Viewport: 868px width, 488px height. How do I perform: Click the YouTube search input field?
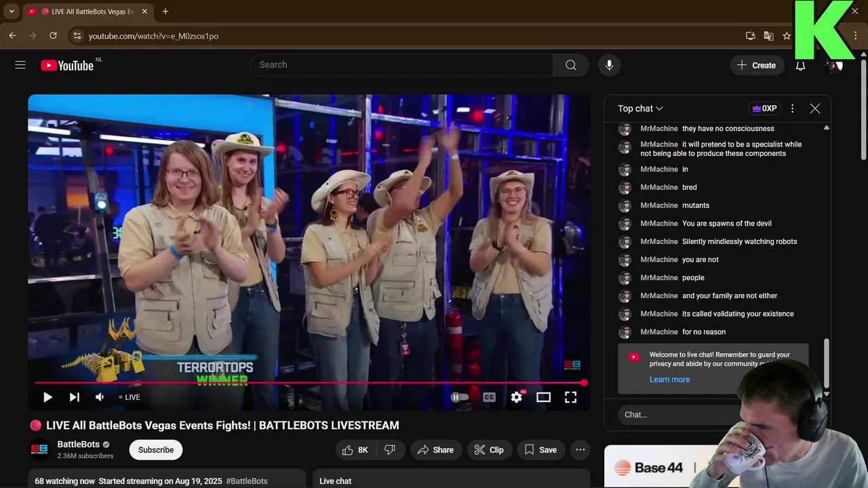click(x=401, y=65)
